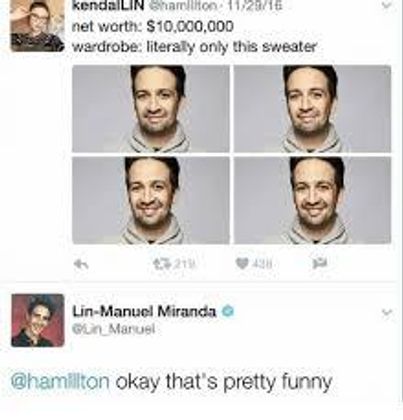The height and width of the screenshot is (420, 403).
Task: Open the top-left photo in the grid
Action: click(151, 109)
